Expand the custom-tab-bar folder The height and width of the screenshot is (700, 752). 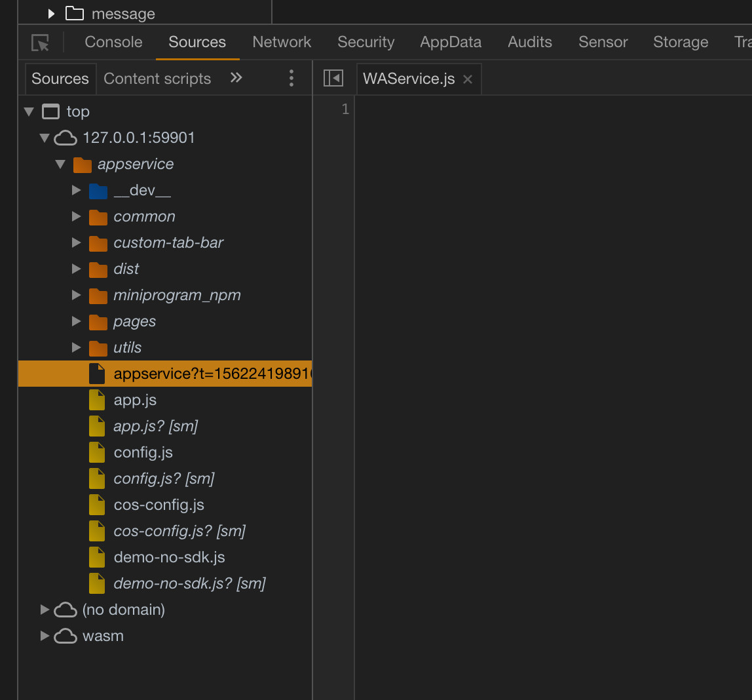point(76,243)
